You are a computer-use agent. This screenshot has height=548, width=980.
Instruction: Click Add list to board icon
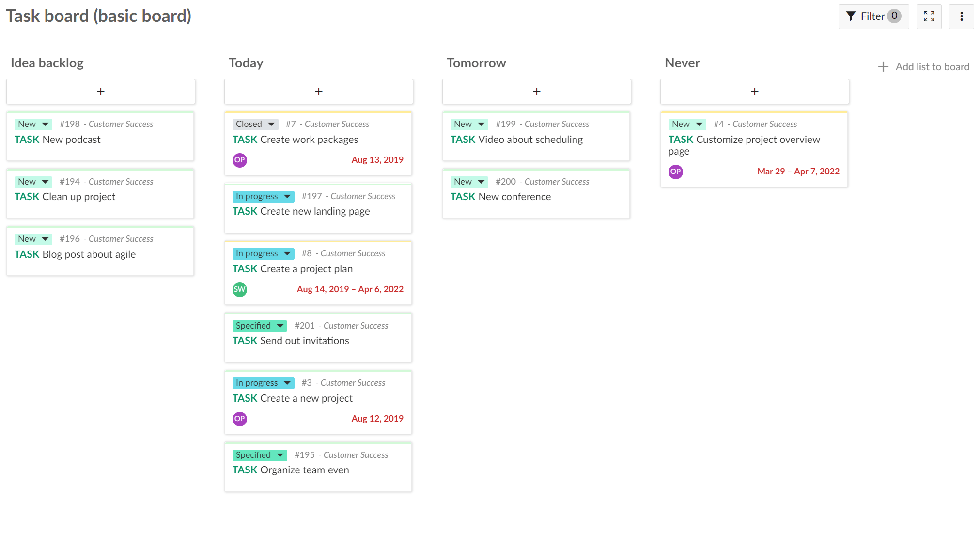(883, 67)
